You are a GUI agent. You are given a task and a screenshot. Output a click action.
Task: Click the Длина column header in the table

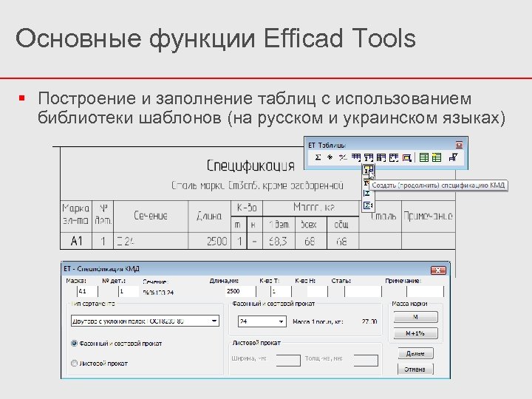tap(209, 216)
